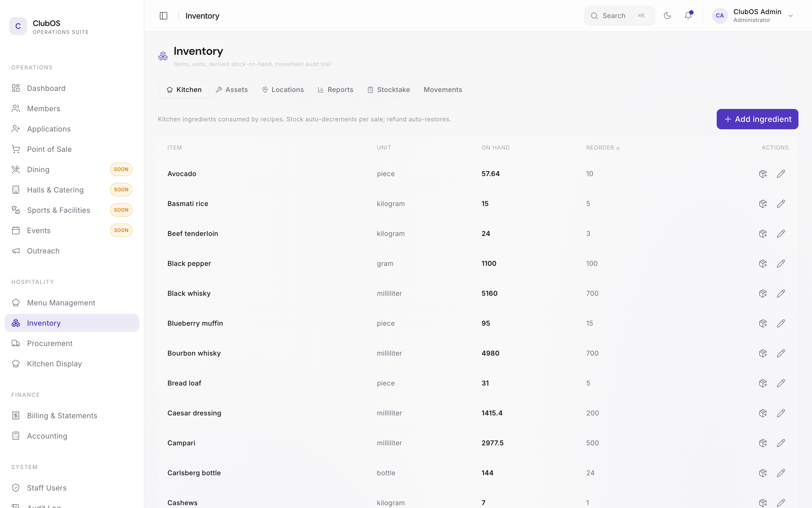Click the ITEM column header
The image size is (812, 508).
tap(175, 148)
